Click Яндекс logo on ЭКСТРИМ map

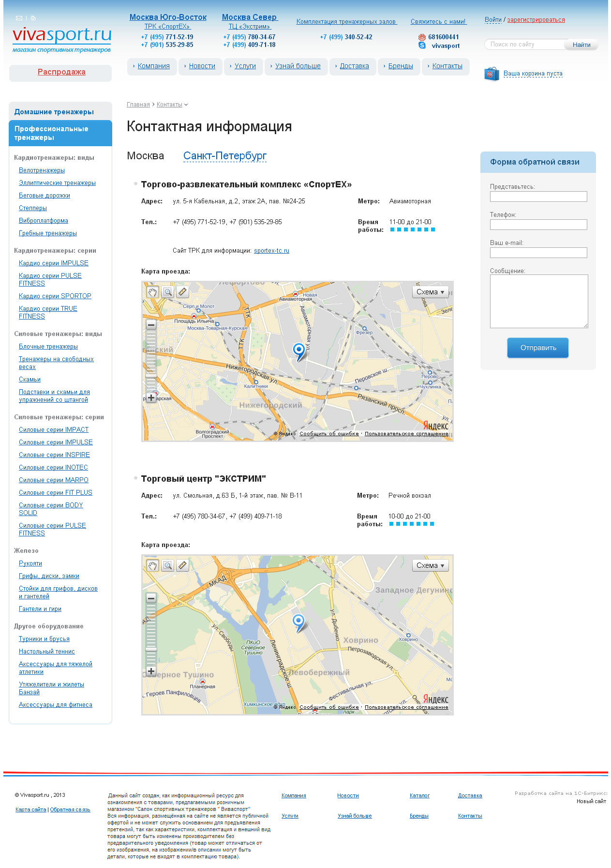[435, 699]
